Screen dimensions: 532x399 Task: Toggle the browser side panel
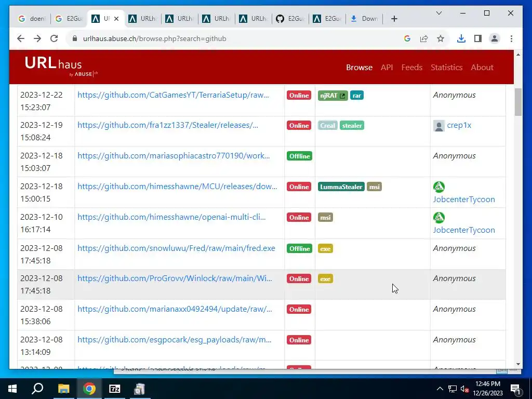pyautogui.click(x=478, y=38)
